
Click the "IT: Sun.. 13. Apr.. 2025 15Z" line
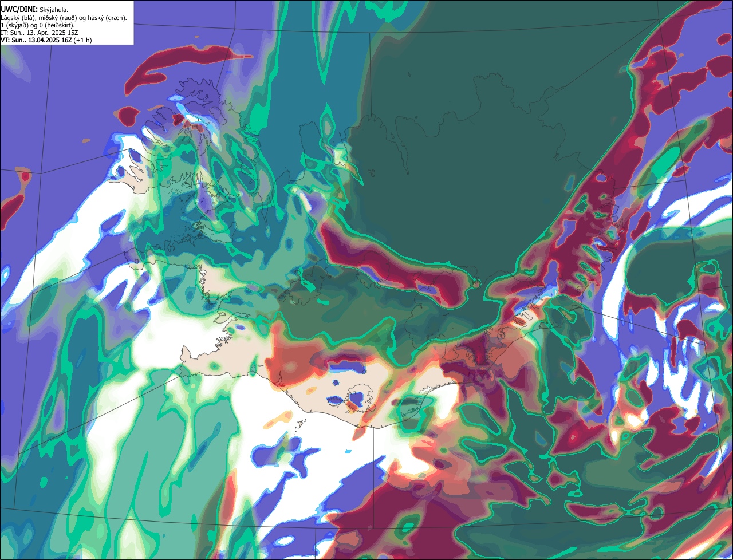click(39, 33)
